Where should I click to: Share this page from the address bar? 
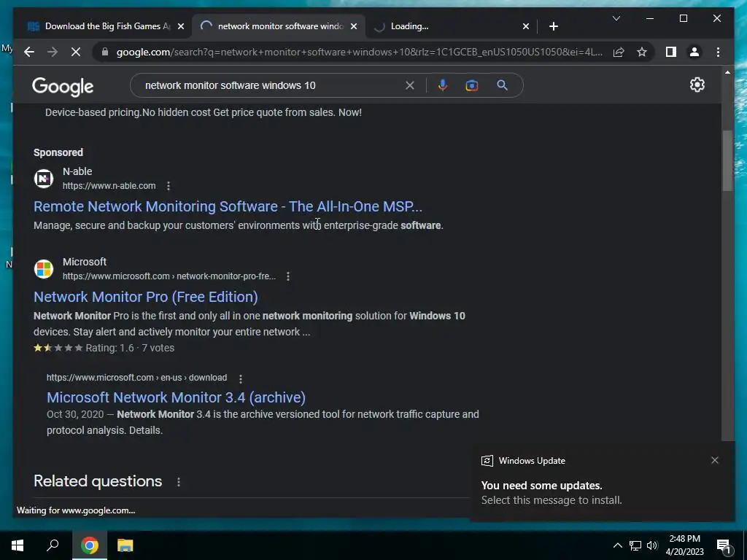pyautogui.click(x=619, y=52)
